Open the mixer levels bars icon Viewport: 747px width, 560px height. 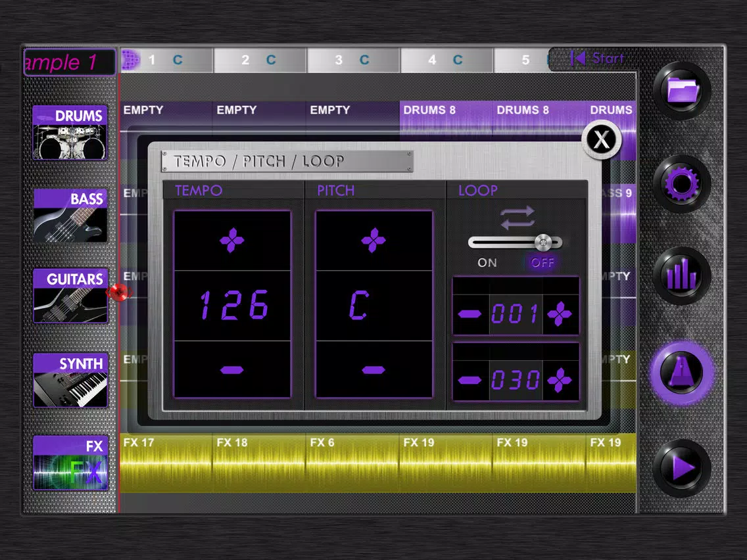(x=682, y=275)
